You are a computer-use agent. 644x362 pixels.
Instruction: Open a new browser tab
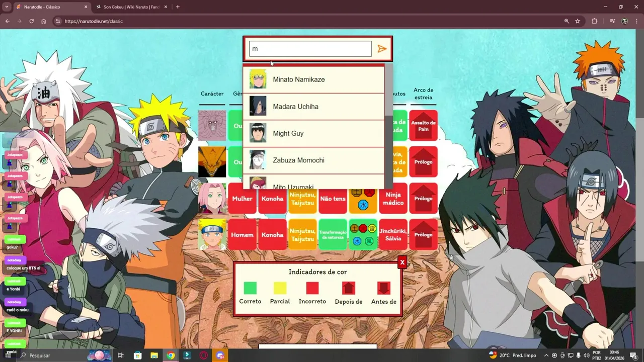pyautogui.click(x=178, y=7)
